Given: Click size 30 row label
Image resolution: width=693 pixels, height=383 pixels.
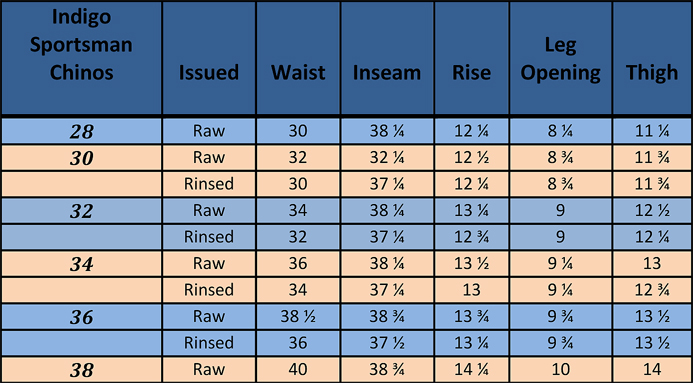Looking at the screenshot, I should click(x=81, y=158).
